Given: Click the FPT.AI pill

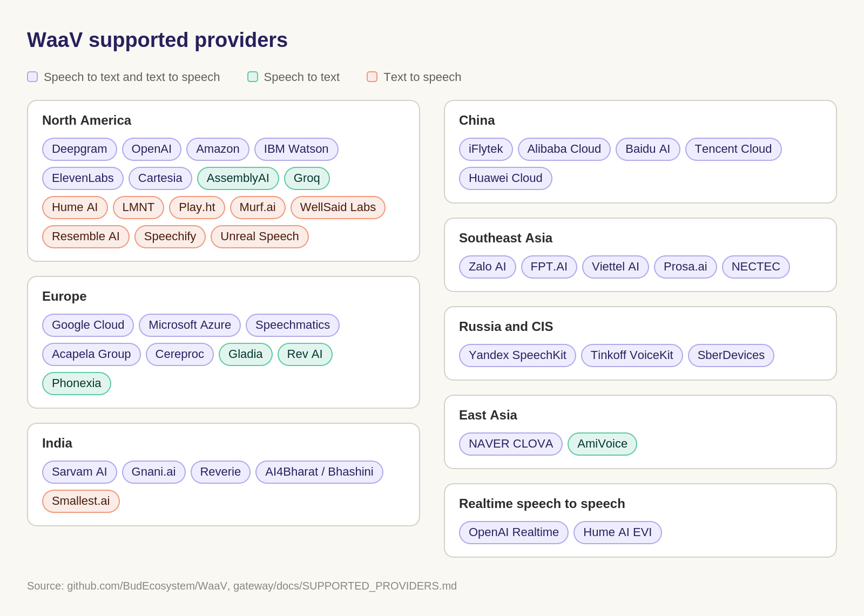Looking at the screenshot, I should 549,267.
